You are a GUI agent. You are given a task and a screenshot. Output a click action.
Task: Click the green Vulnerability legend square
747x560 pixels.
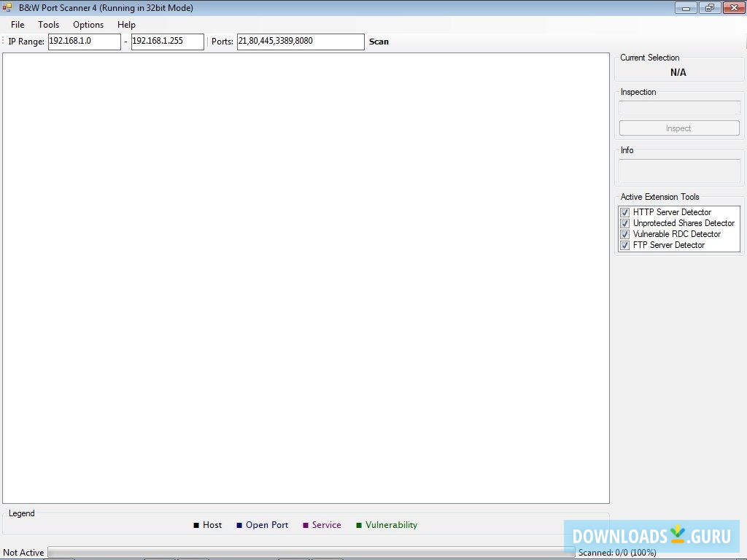pyautogui.click(x=359, y=525)
